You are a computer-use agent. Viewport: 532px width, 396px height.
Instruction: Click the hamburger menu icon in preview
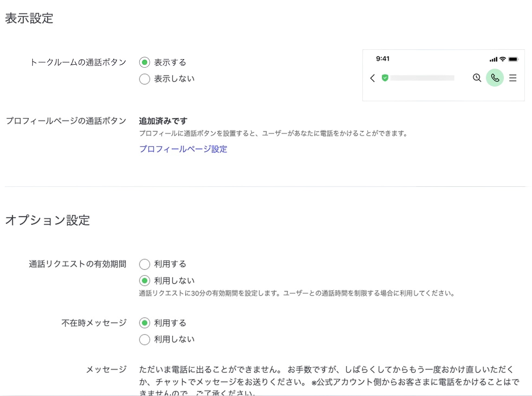[x=512, y=78]
